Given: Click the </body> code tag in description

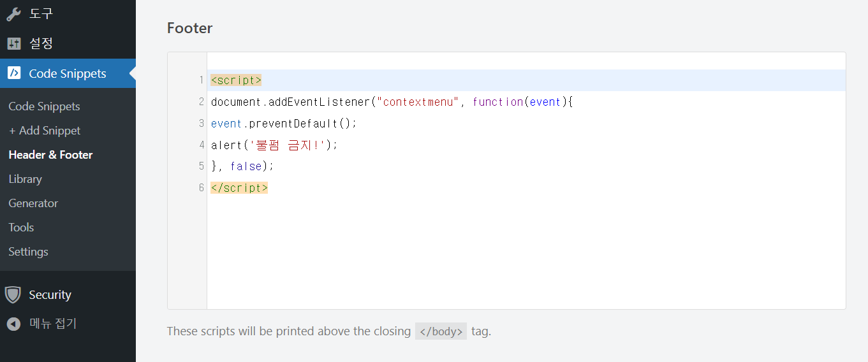Looking at the screenshot, I should click(x=441, y=331).
